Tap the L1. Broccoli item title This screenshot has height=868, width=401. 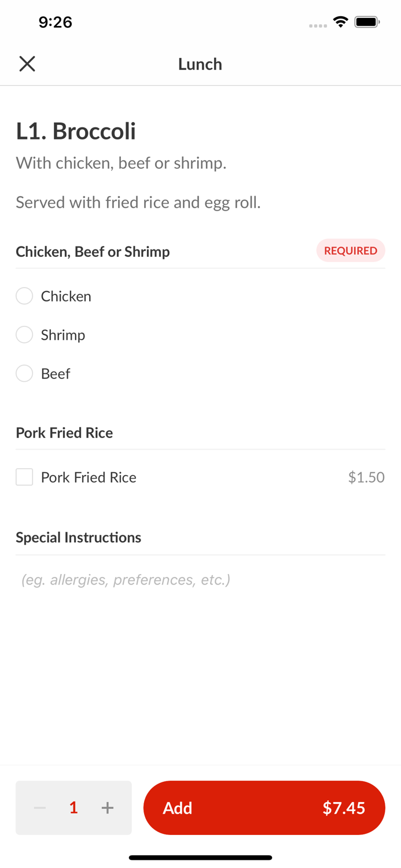pos(76,131)
